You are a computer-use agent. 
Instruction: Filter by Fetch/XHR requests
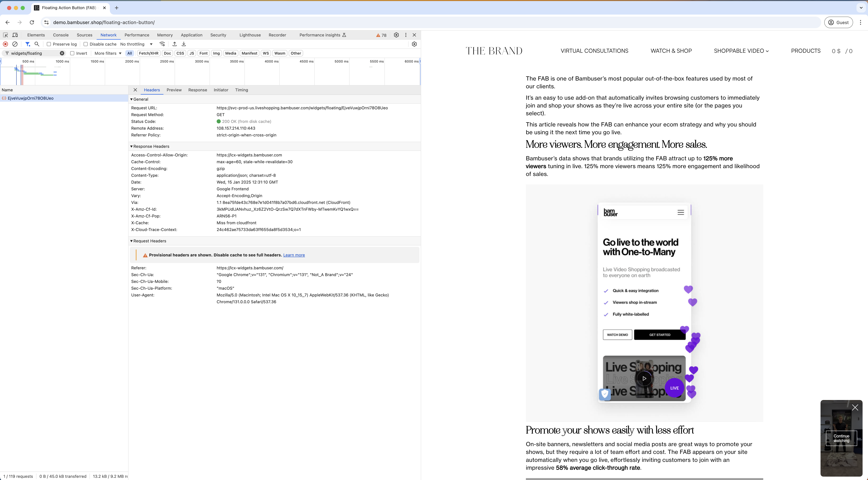[x=149, y=53]
